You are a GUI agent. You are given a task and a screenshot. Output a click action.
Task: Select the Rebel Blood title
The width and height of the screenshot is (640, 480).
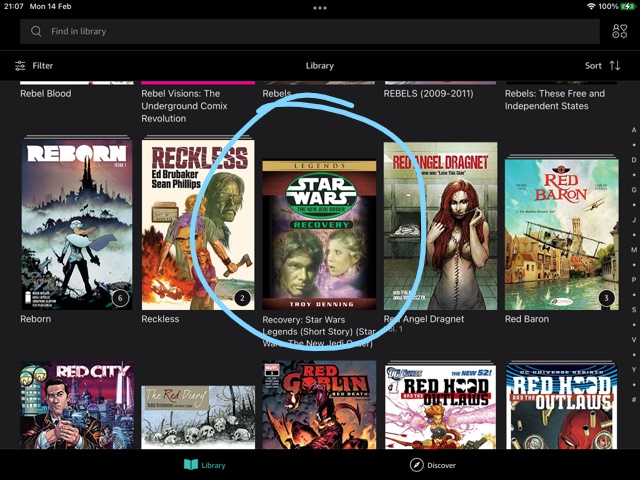pos(46,93)
